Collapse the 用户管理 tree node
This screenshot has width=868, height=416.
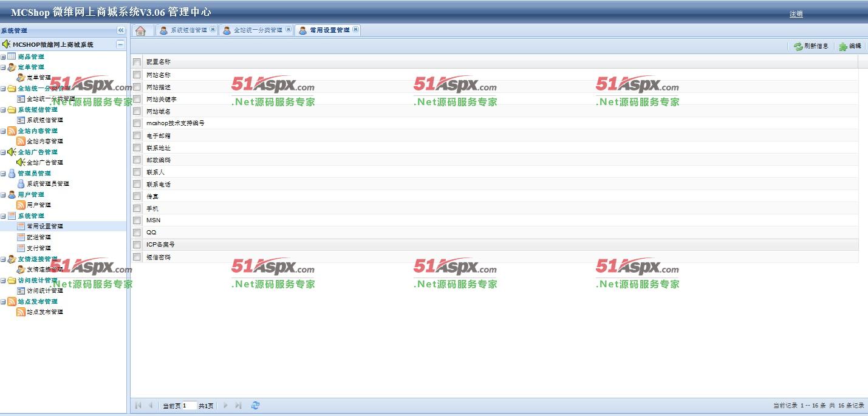click(3, 195)
